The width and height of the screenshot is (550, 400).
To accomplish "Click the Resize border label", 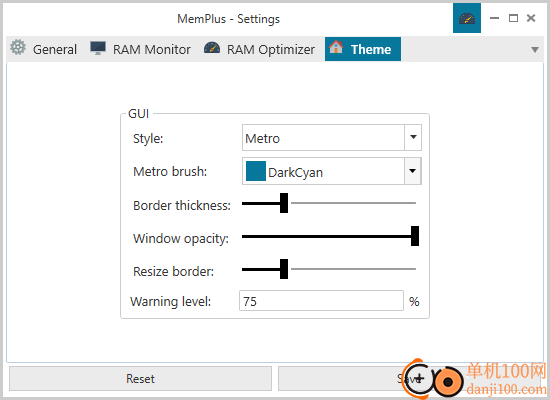I will pos(173,272).
